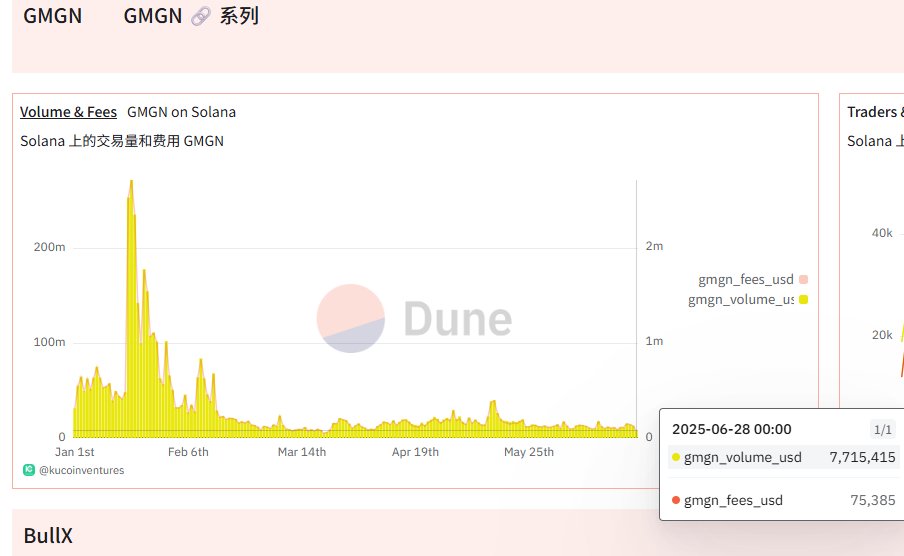Click the link chain icon beside GMGN
Viewport: 904px width, 556px height.
(201, 16)
